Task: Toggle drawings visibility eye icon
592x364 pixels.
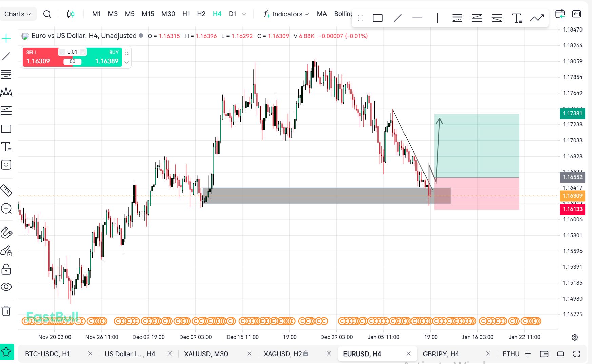Action: click(x=6, y=287)
